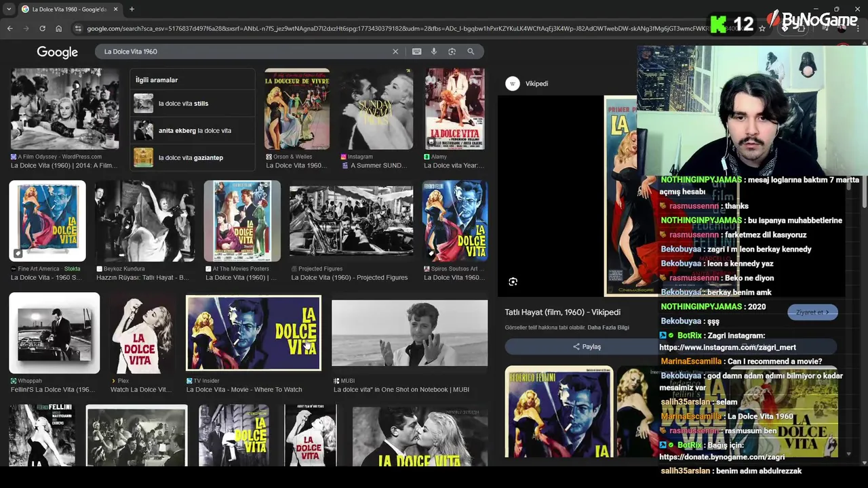Open La Douceur de Vivre poster thumbnail
868x488 pixels.
tap(297, 108)
